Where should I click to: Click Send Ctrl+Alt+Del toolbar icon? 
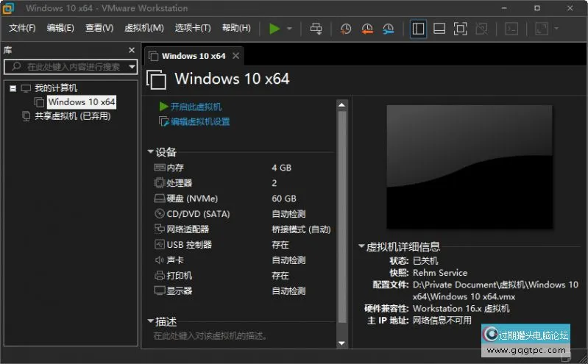pyautogui.click(x=316, y=29)
